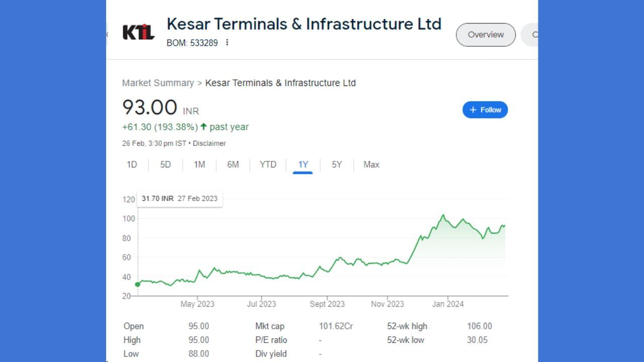Select the 1Y time range

tap(303, 164)
